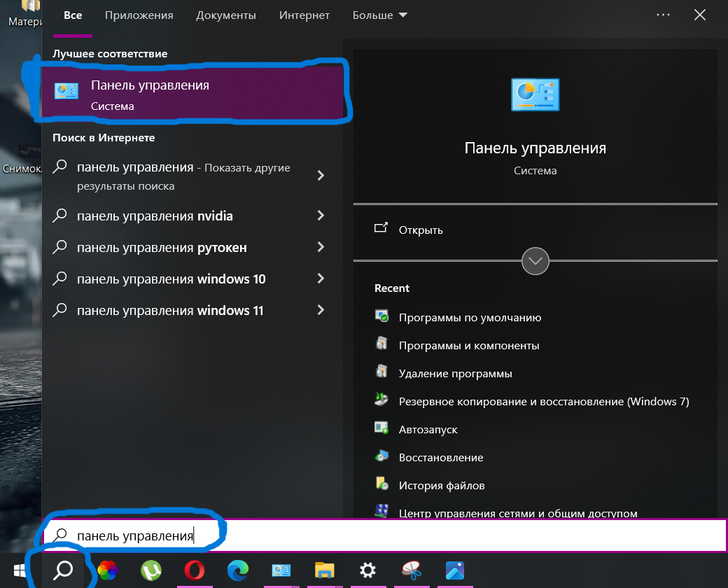Click the Программы по умолчанию icon

pyautogui.click(x=381, y=316)
